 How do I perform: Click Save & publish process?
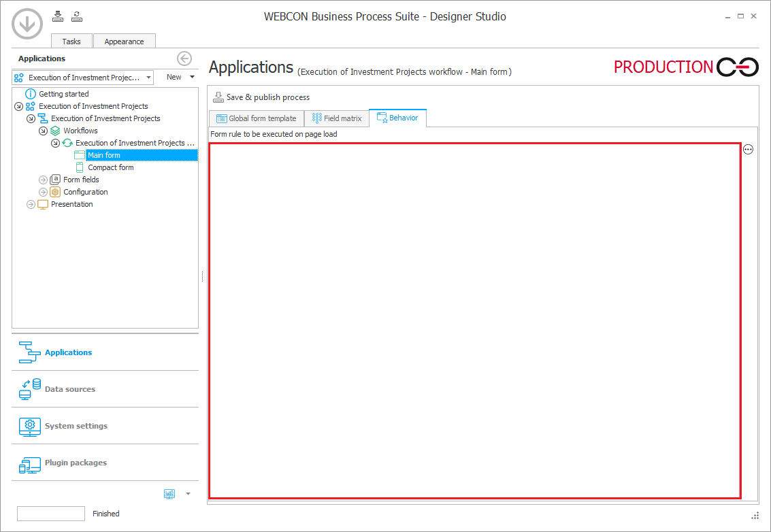[x=261, y=97]
